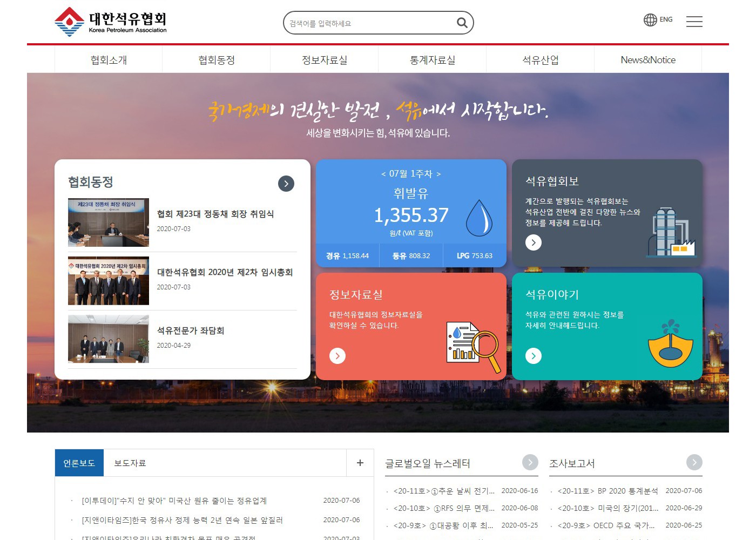Open the hamburger menu icon

(x=694, y=22)
